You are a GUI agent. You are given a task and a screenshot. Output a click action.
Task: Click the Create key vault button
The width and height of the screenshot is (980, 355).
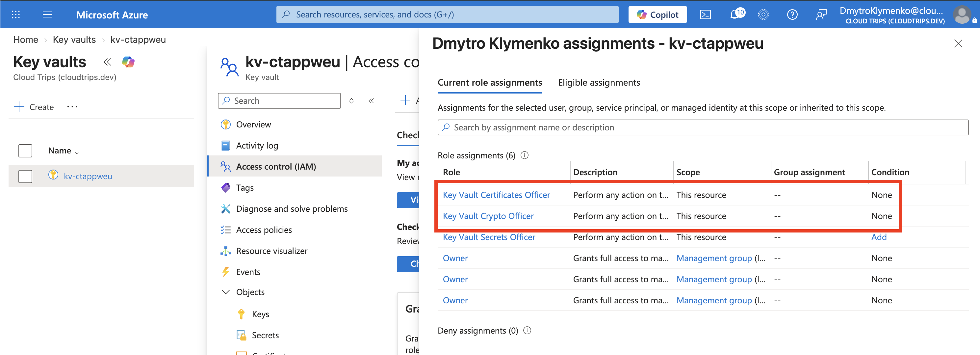click(34, 107)
